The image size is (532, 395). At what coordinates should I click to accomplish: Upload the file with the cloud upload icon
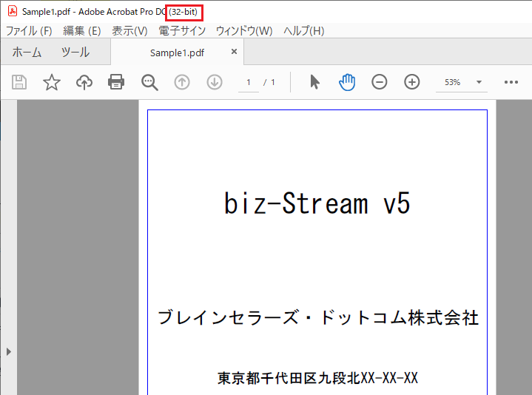tap(84, 82)
